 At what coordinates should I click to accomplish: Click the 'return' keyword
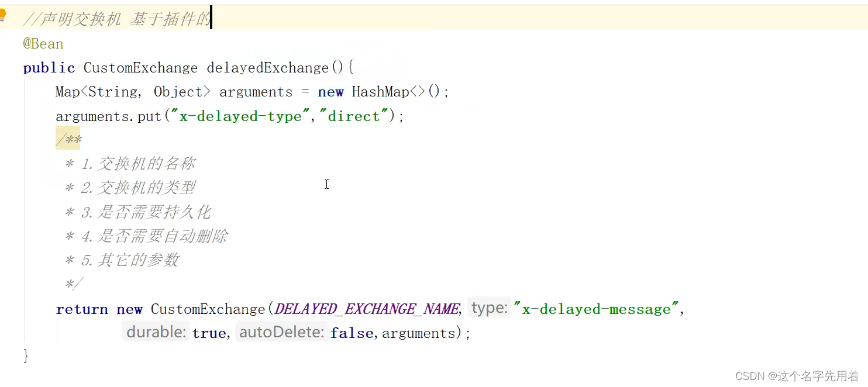pos(82,309)
